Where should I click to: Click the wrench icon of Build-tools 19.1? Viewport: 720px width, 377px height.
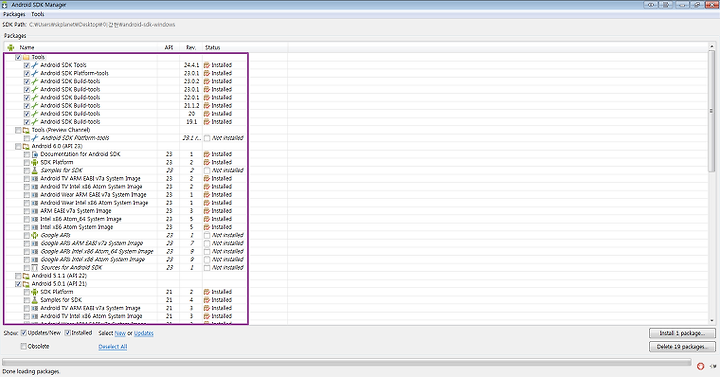pos(34,122)
